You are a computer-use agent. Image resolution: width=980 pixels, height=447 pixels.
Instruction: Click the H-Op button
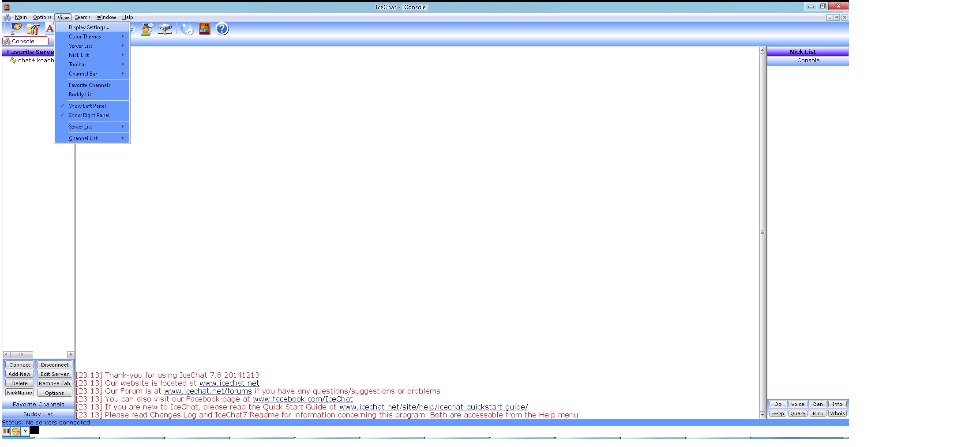tap(777, 413)
